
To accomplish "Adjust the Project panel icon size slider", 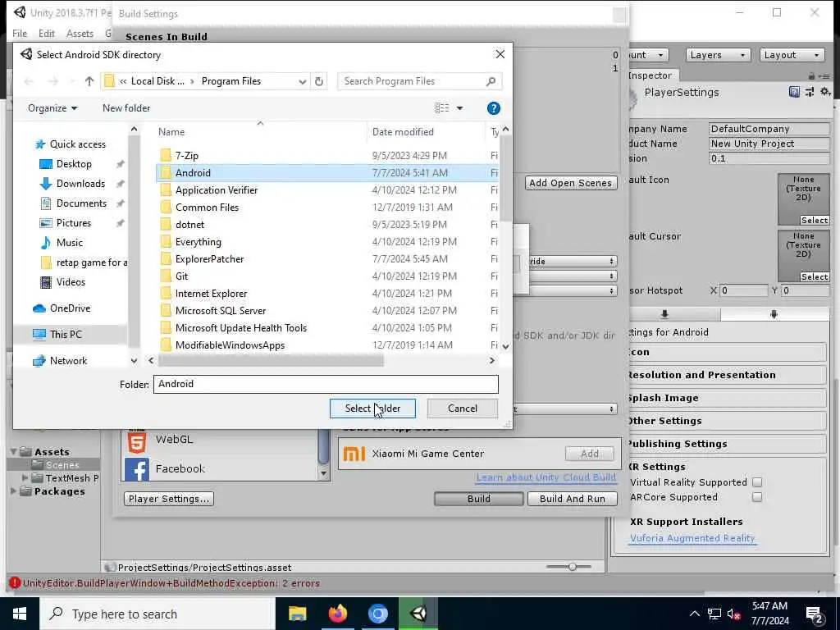I will coord(572,566).
